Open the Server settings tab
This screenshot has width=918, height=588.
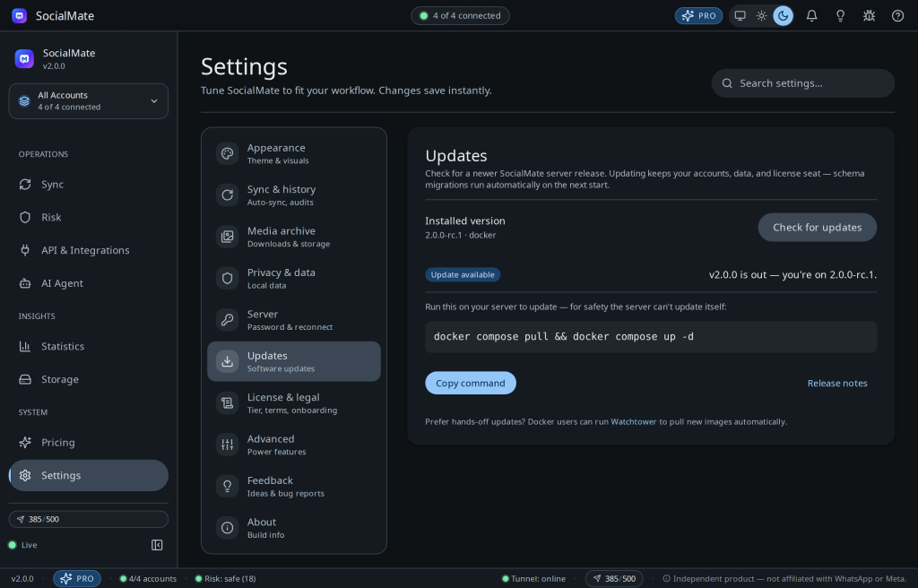tap(294, 320)
